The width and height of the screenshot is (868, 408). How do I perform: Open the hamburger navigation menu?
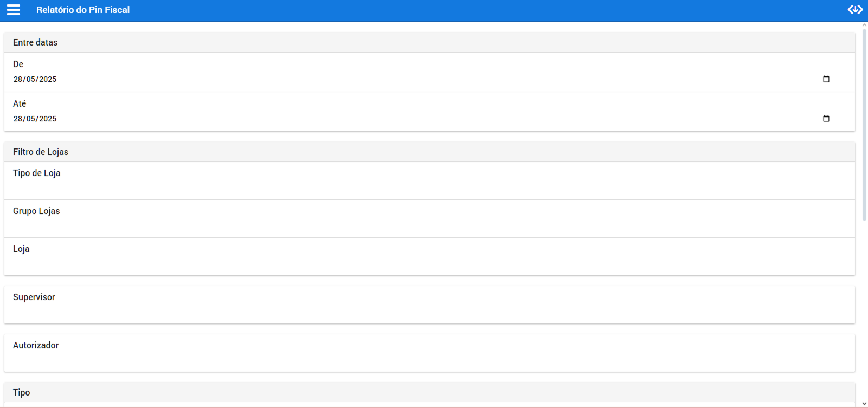14,10
